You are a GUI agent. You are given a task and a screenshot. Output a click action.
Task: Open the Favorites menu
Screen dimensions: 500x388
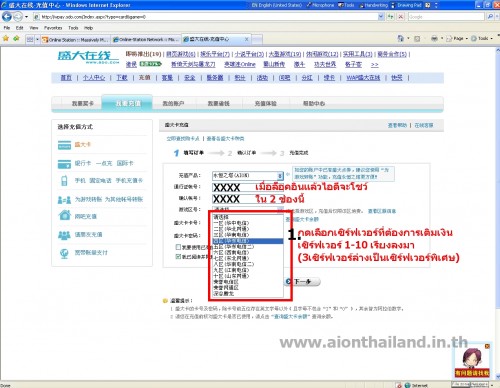53,28
